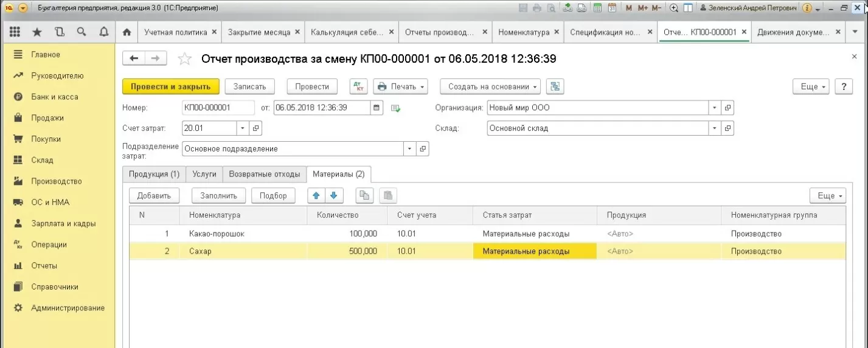Open Favorites star in top panel
The height and width of the screenshot is (348, 868).
coord(37,32)
